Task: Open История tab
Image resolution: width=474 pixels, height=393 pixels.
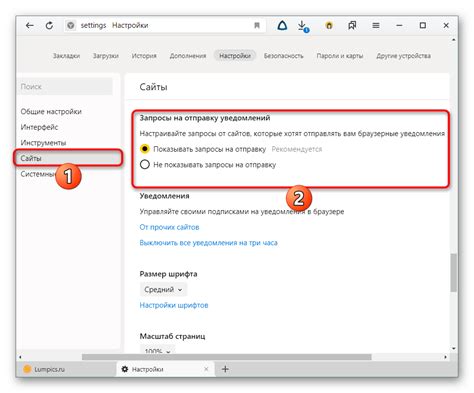Action: click(144, 56)
